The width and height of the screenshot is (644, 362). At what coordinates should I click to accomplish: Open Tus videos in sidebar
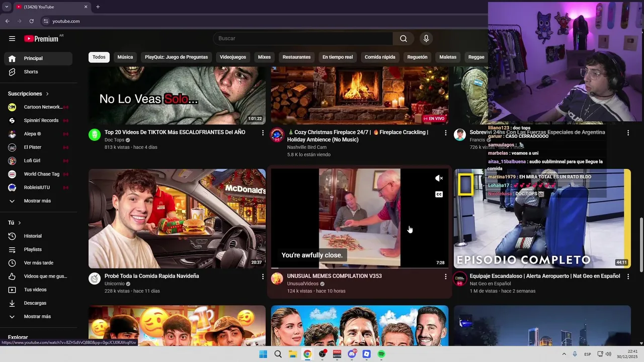38,290
